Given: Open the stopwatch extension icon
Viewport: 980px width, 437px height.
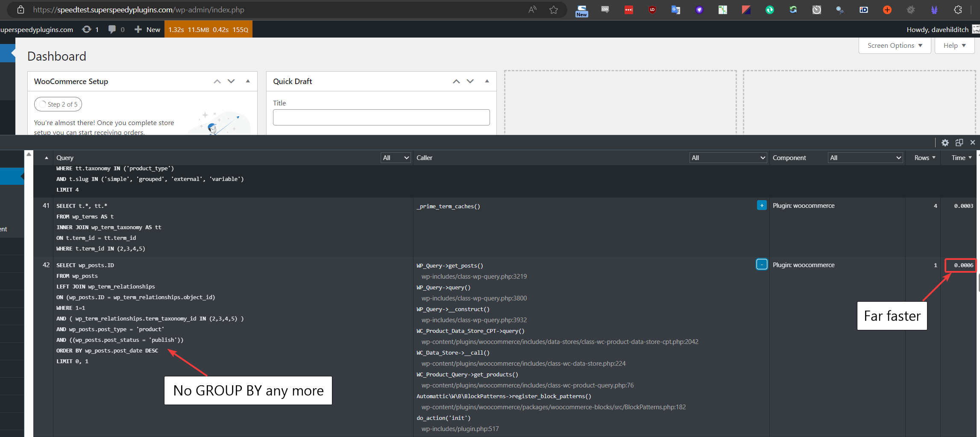Looking at the screenshot, I should 817,9.
